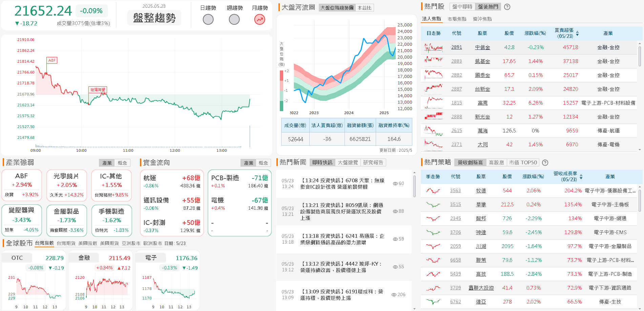This screenshot has width=644, height=311.
Task: Open stock code link 2883
Action: click(456, 61)
